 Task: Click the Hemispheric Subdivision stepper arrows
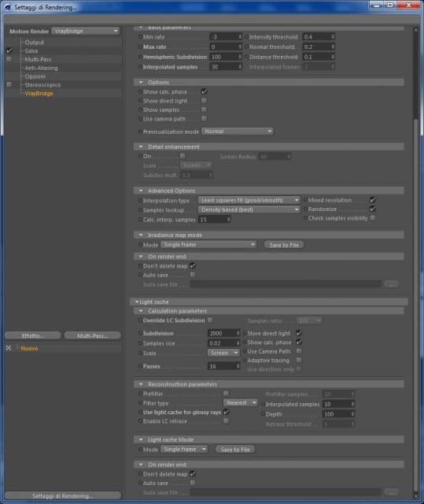click(x=240, y=57)
